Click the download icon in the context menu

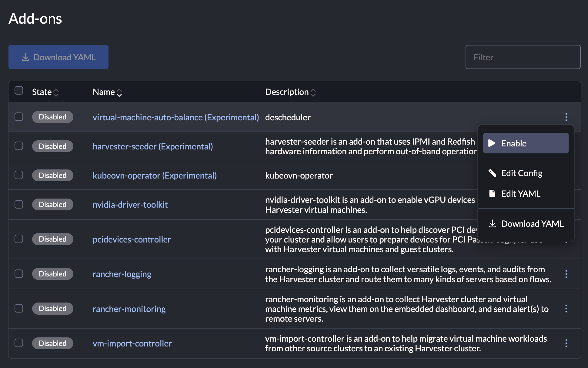point(492,224)
